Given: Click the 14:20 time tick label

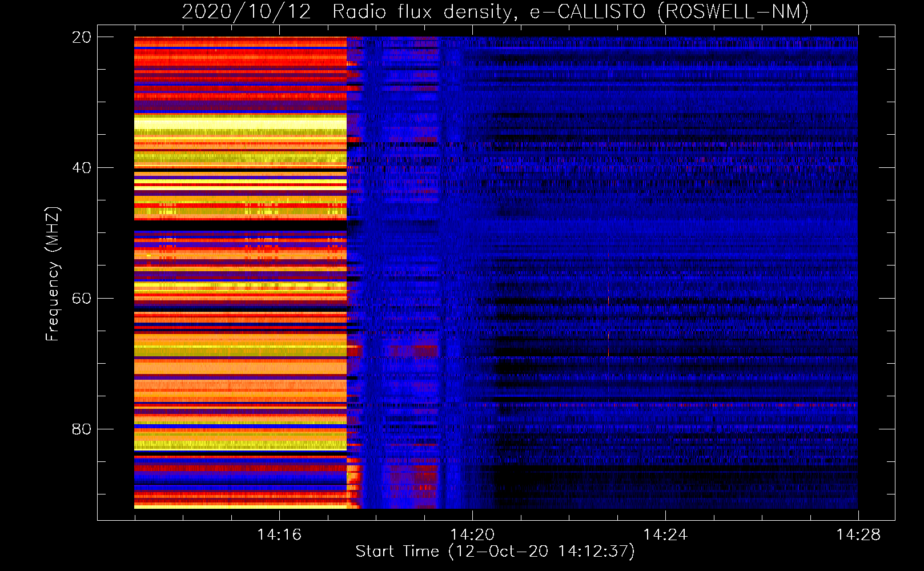Looking at the screenshot, I should point(472,535).
